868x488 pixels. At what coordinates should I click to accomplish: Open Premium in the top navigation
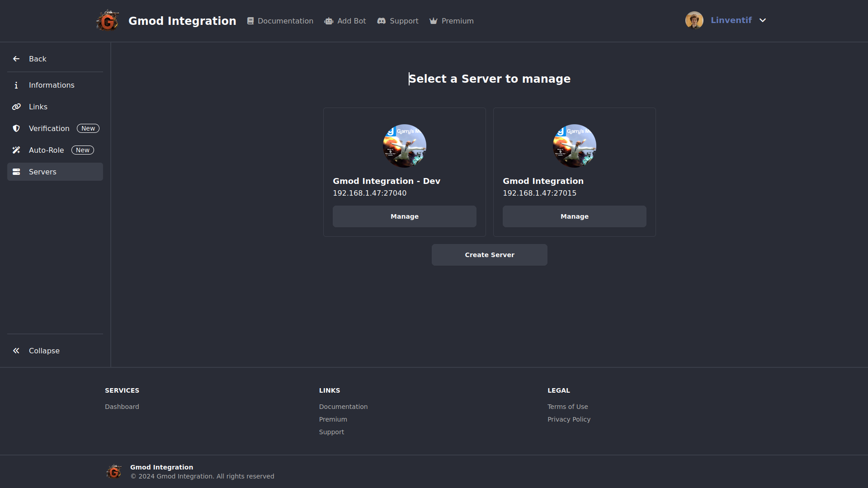click(x=452, y=21)
